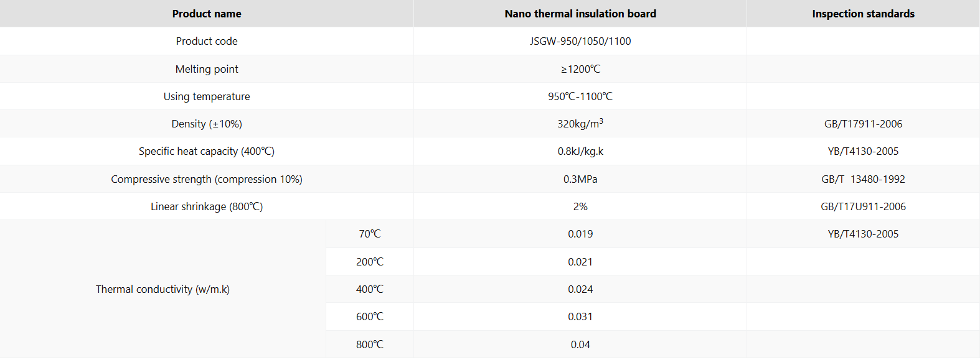Select the 950℃-1100℃ value cell
Screen dimensions: 980x360
pos(580,96)
